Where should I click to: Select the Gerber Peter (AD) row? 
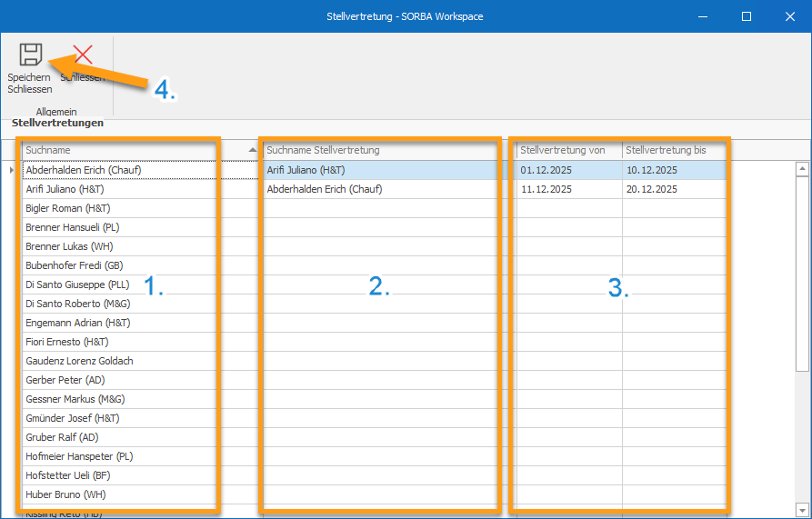pyautogui.click(x=65, y=380)
